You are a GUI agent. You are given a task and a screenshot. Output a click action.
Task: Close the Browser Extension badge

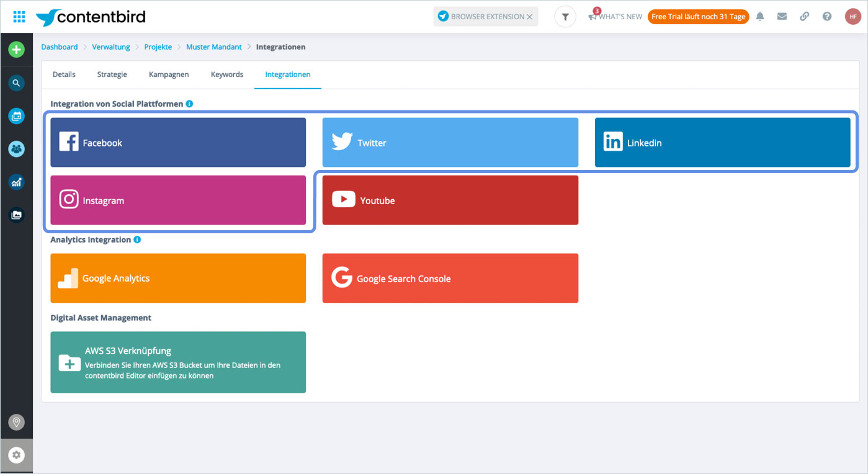[529, 17]
